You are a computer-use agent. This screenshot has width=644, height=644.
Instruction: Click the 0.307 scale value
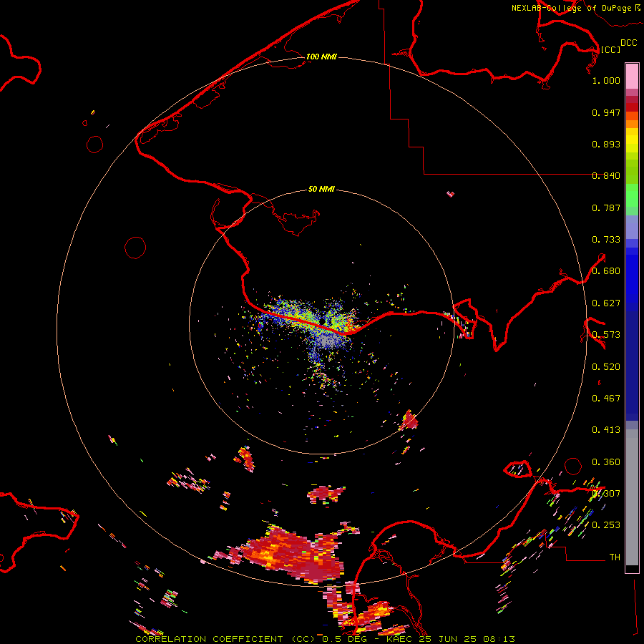tap(606, 494)
